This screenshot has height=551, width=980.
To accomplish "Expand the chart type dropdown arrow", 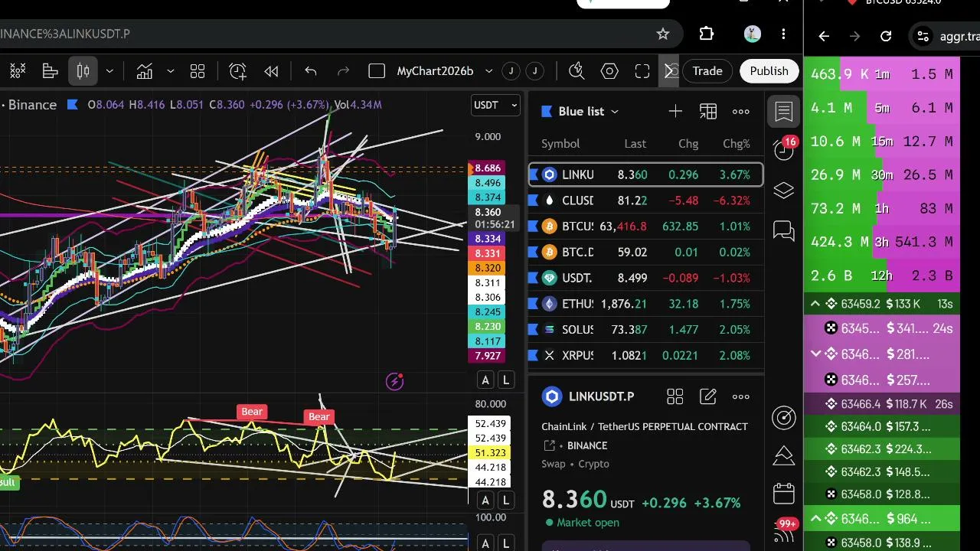I will 109,71.
